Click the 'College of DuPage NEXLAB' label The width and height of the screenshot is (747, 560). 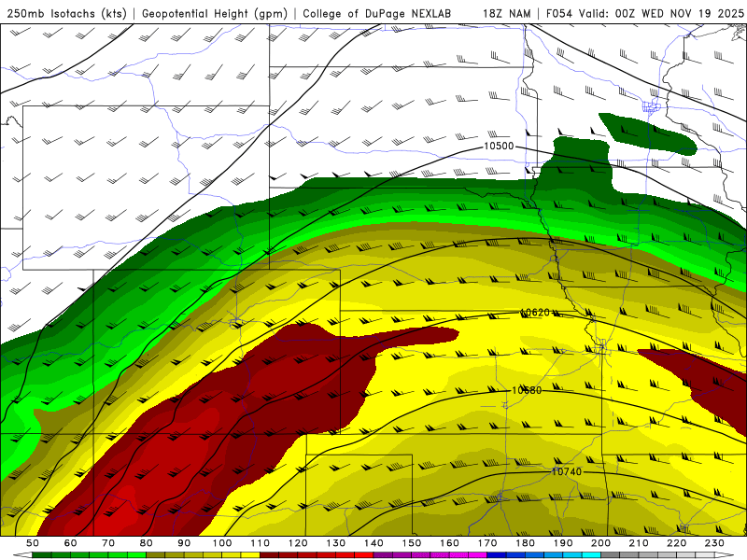377,13
